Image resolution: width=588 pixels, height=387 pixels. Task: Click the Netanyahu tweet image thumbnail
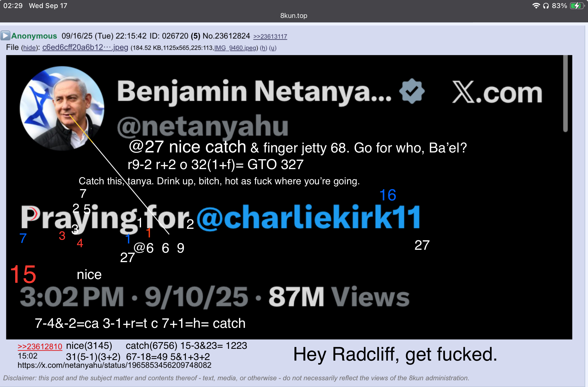click(289, 197)
